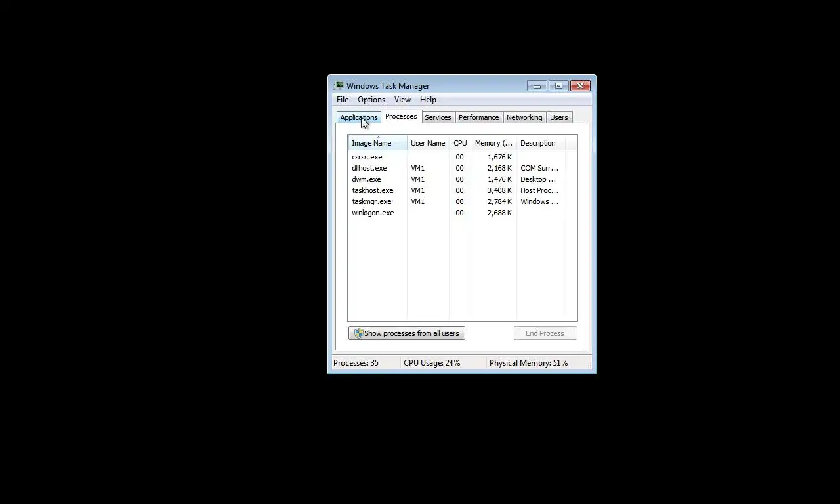Screen dimensions: 840x504
Task: Click the CPU Usage: 24% status entry
Action: click(x=432, y=363)
